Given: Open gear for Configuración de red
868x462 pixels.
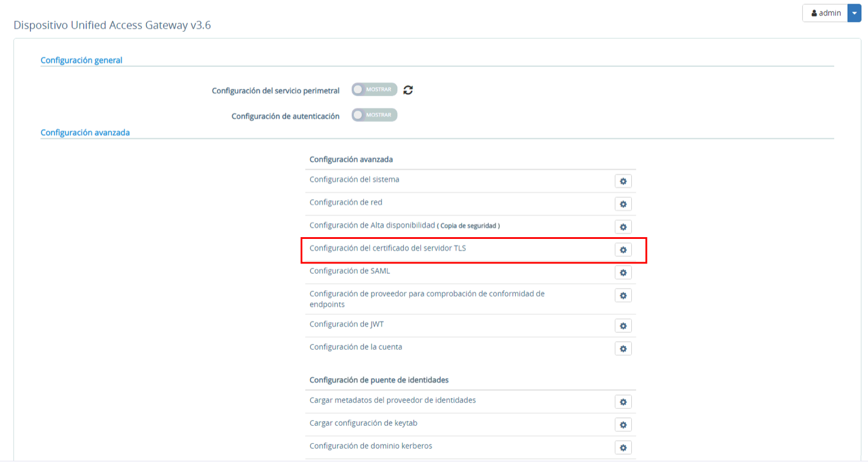Looking at the screenshot, I should pos(623,204).
